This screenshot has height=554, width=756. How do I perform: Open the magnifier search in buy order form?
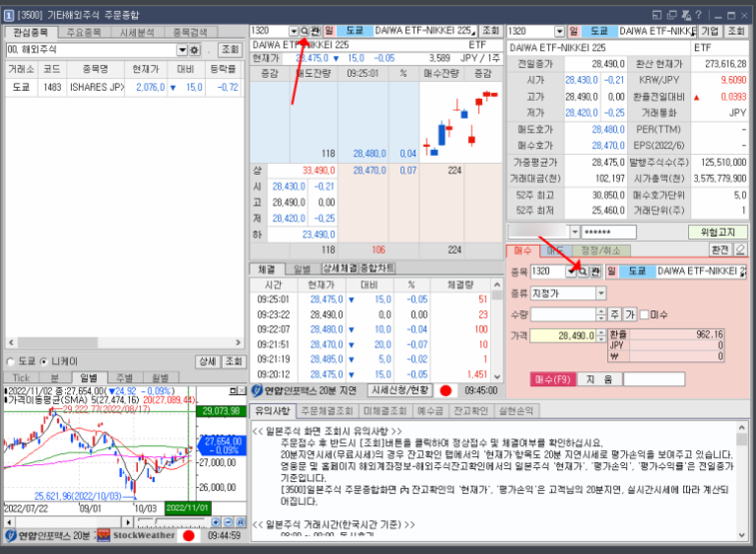[x=582, y=272]
